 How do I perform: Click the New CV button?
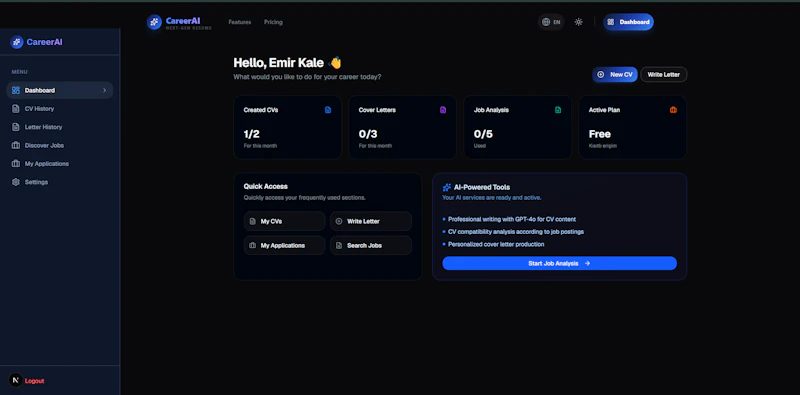[x=615, y=75]
